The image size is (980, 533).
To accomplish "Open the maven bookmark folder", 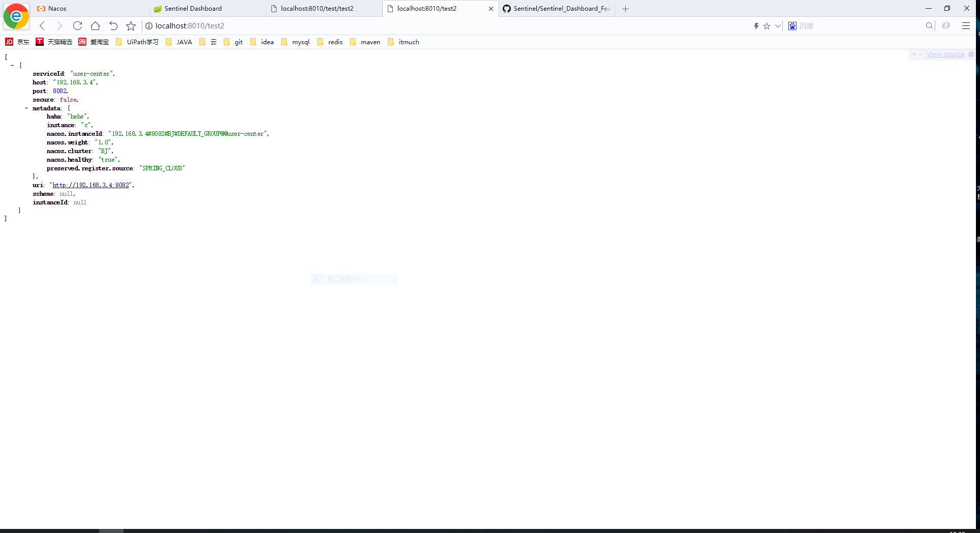I will pos(365,42).
